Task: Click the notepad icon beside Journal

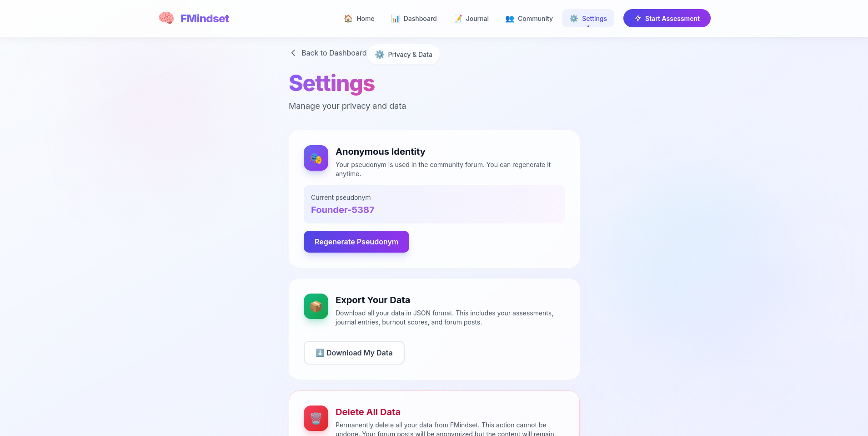Action: (x=458, y=19)
